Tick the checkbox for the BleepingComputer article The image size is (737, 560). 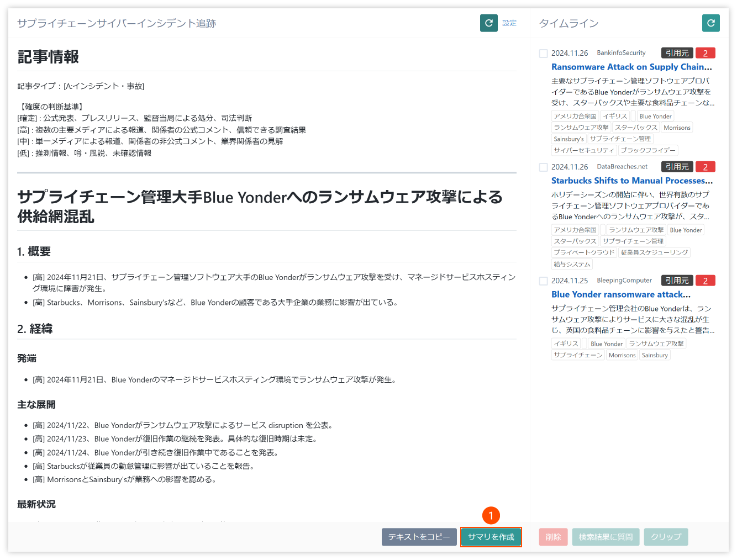(544, 281)
